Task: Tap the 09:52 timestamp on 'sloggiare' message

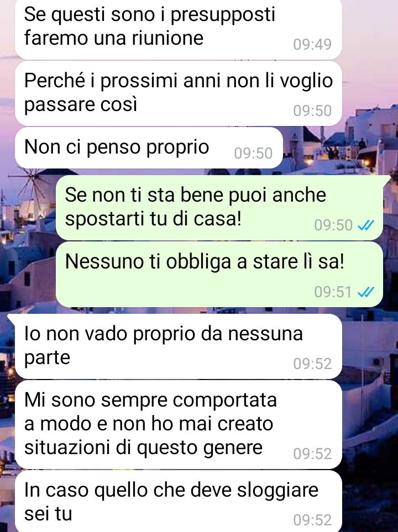Action: coord(312,520)
